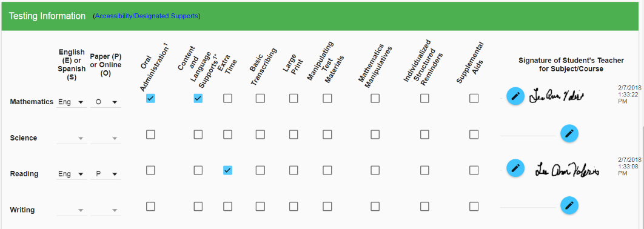Click the Reading signature pencil edit icon

[x=515, y=168]
